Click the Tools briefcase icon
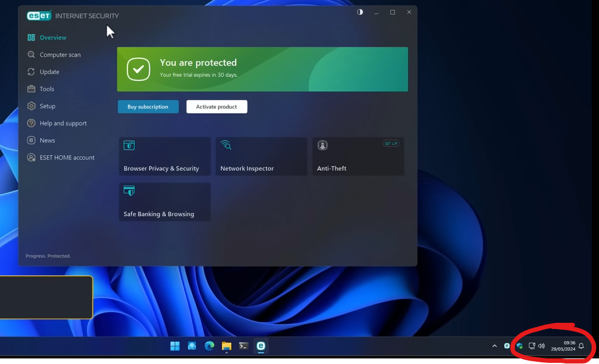The width and height of the screenshot is (599, 364). click(x=31, y=89)
